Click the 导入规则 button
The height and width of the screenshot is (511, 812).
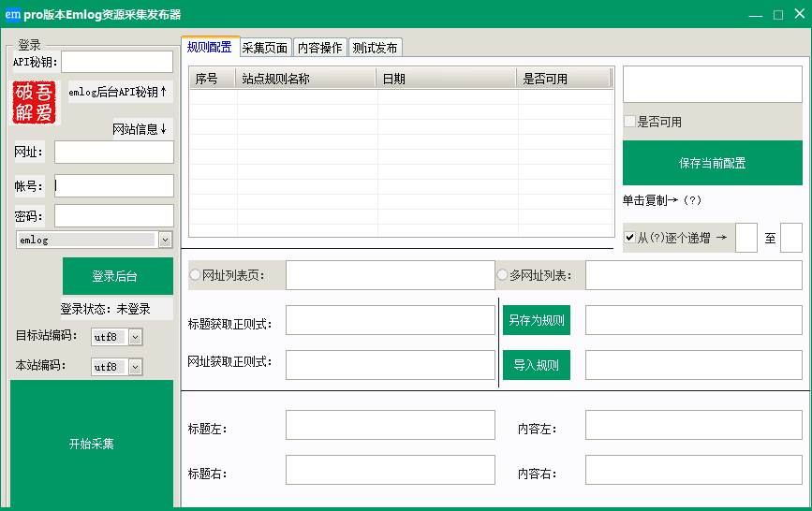537,365
